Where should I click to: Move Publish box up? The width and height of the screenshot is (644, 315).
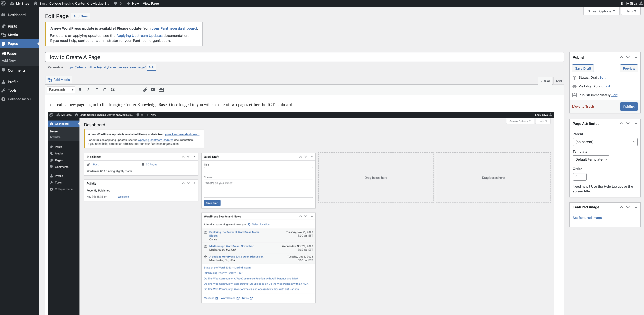tap(621, 57)
